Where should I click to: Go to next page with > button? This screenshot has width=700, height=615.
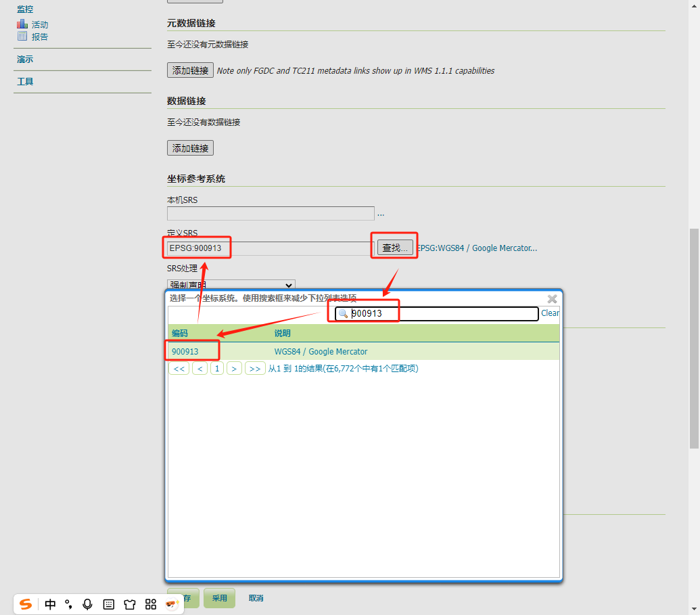(235, 369)
